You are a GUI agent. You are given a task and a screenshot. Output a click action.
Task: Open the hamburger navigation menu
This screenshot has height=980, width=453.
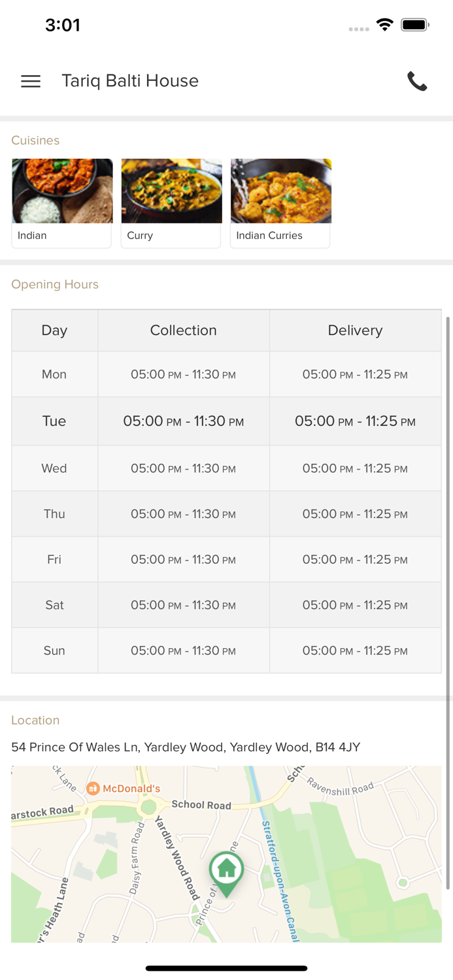[x=31, y=81]
